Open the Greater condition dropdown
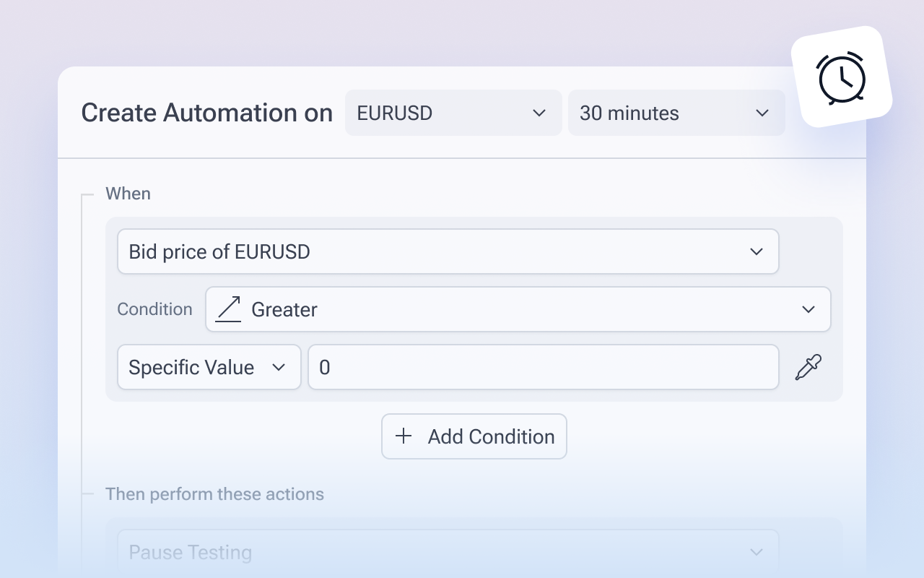This screenshot has height=578, width=924. click(518, 309)
